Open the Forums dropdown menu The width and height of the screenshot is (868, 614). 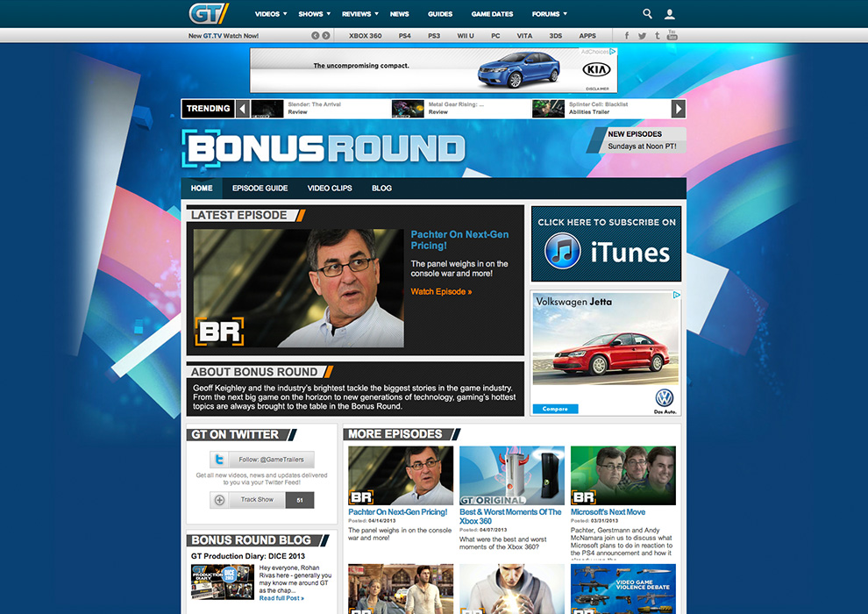click(x=550, y=14)
